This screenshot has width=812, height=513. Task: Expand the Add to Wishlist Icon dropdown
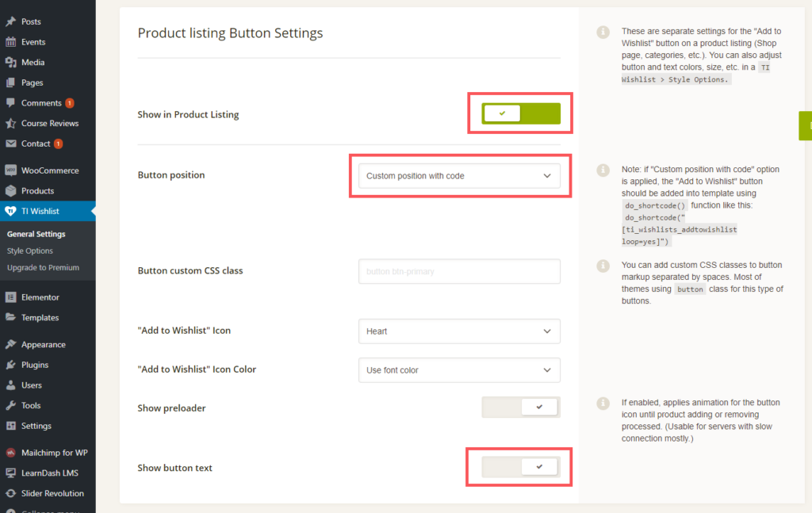tap(459, 331)
